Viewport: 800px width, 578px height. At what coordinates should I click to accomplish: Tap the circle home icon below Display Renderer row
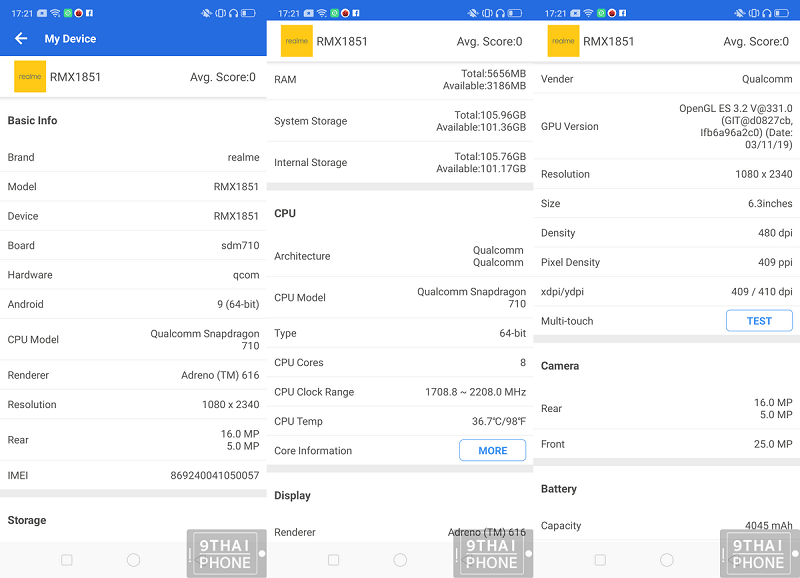[400, 560]
